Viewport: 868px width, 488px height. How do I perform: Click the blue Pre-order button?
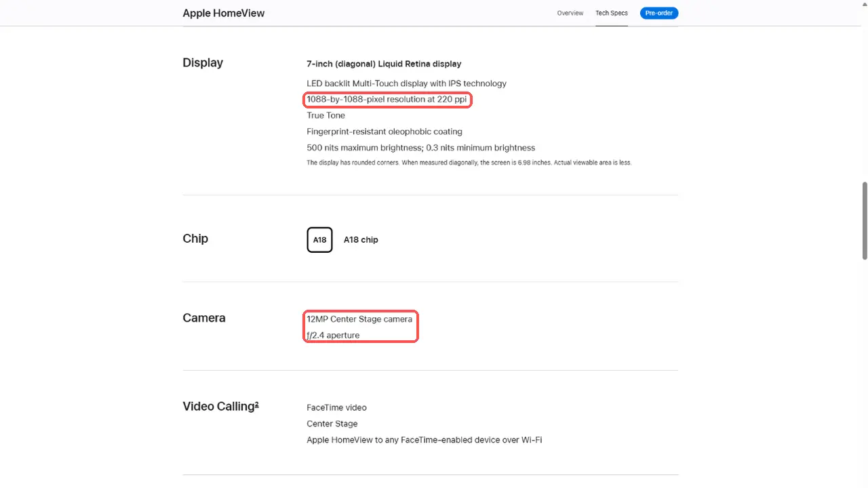pos(659,13)
